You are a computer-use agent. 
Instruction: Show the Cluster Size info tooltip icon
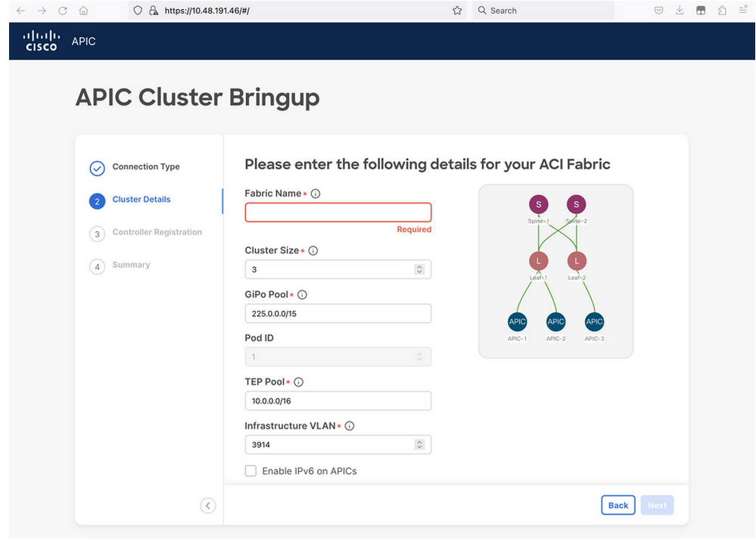313,250
